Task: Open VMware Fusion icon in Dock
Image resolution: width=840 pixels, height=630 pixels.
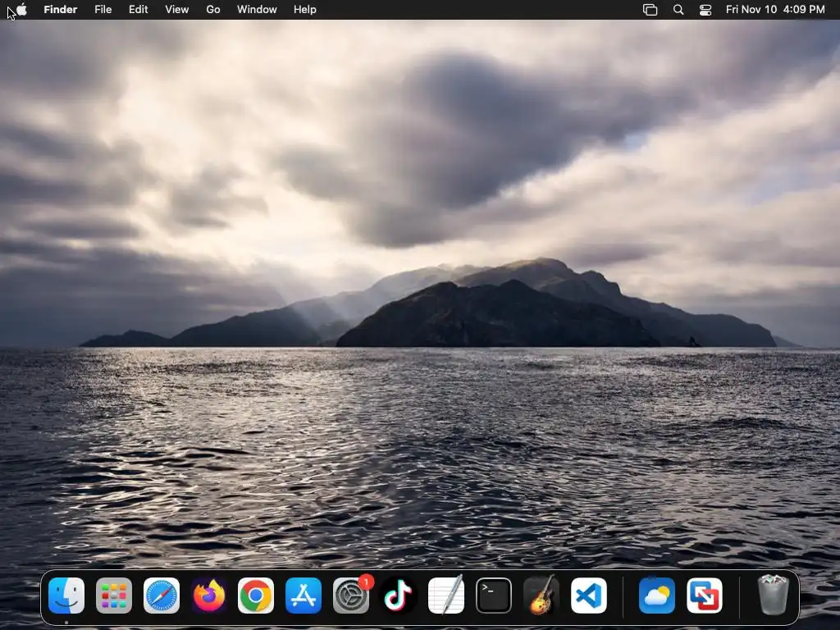Action: pos(705,596)
